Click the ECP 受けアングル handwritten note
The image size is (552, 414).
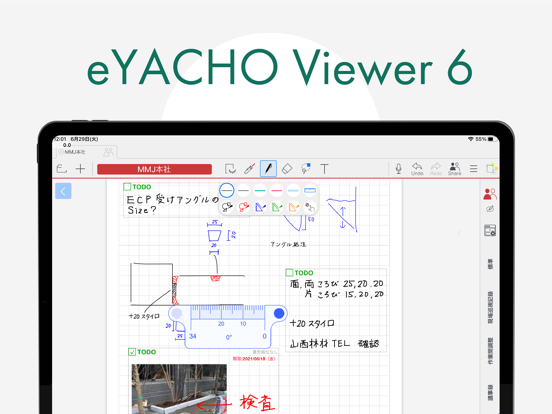173,205
